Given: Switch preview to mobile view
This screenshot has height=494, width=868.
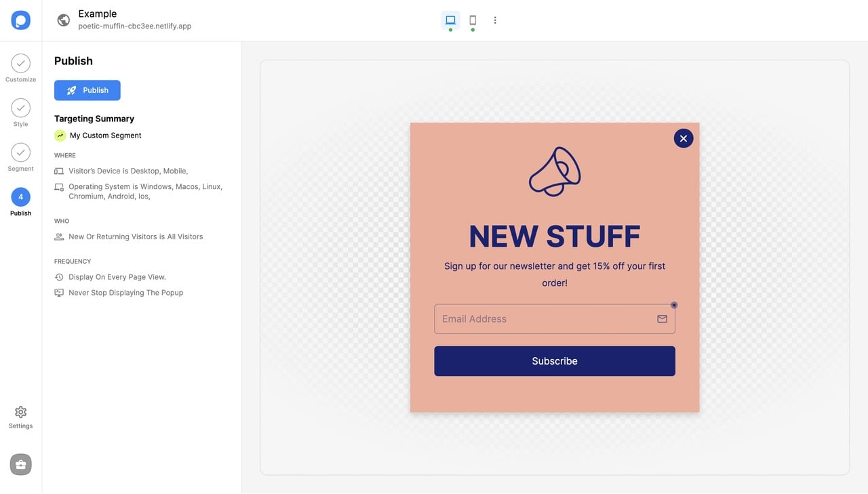Looking at the screenshot, I should click(473, 20).
